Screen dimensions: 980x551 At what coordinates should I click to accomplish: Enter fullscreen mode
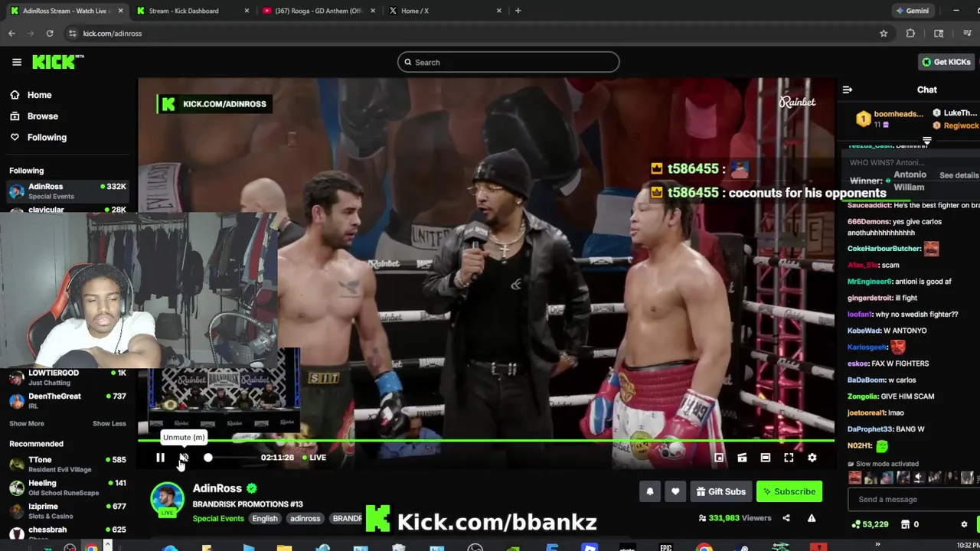coord(789,458)
